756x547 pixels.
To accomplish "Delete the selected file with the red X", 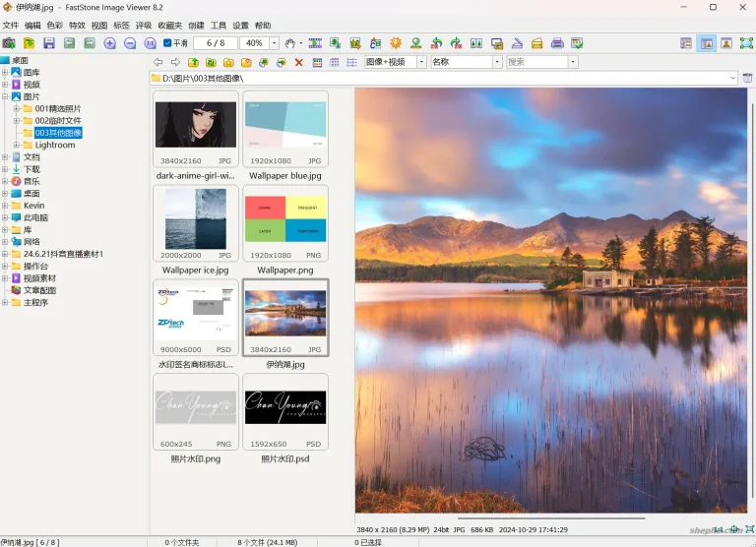I will click(x=299, y=62).
